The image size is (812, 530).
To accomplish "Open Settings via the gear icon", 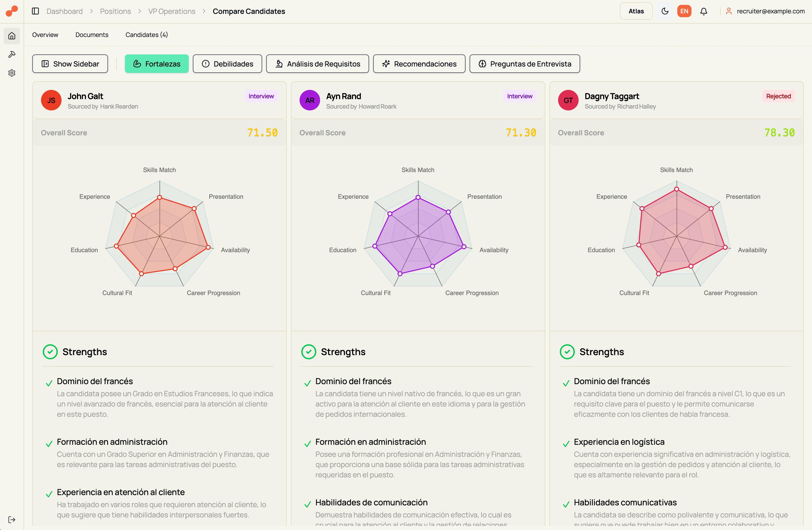I will (x=12, y=73).
